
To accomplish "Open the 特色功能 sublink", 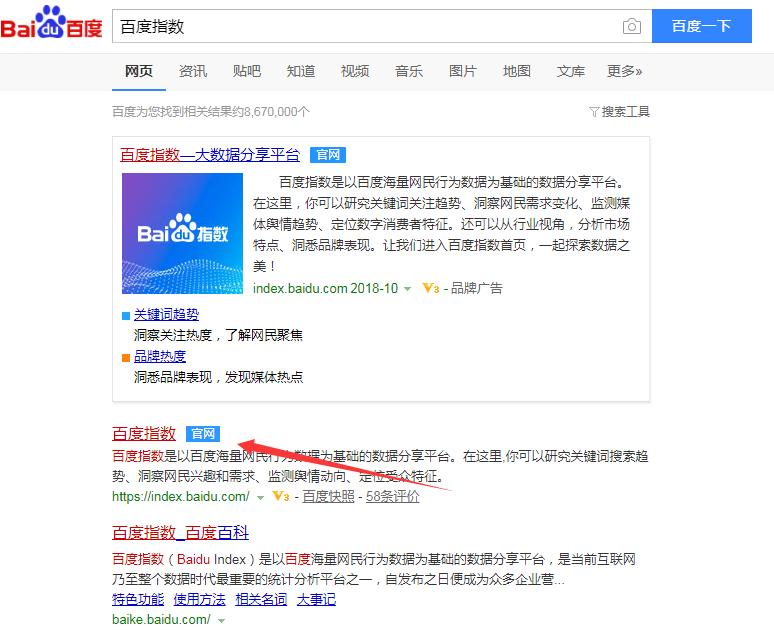I will point(138,599).
